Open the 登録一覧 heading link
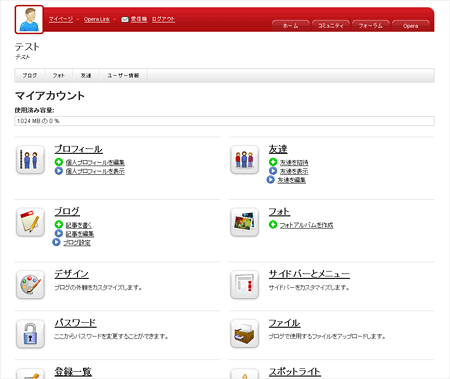Image resolution: width=450 pixels, height=379 pixels. (x=73, y=371)
